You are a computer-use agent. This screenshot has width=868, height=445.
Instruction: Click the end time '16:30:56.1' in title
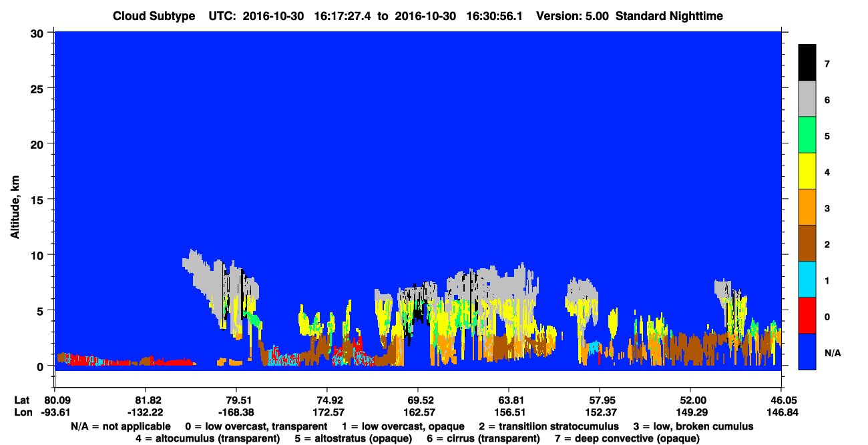click(x=495, y=16)
